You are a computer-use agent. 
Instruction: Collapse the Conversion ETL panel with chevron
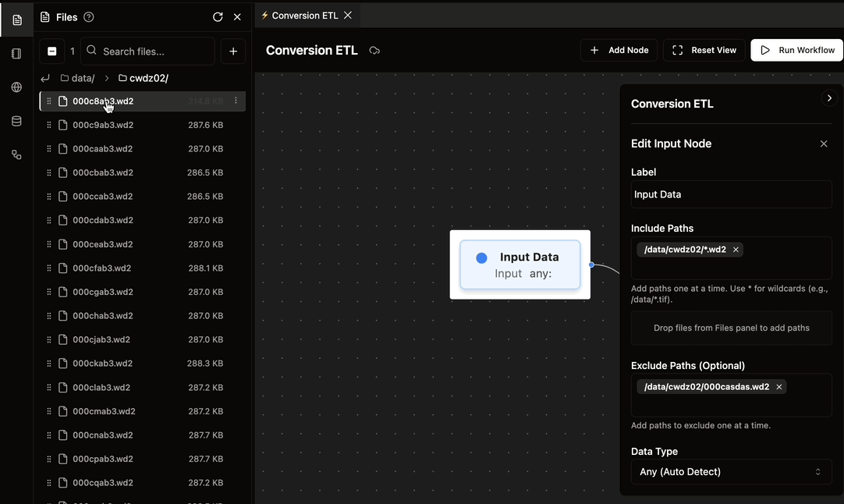pos(830,98)
